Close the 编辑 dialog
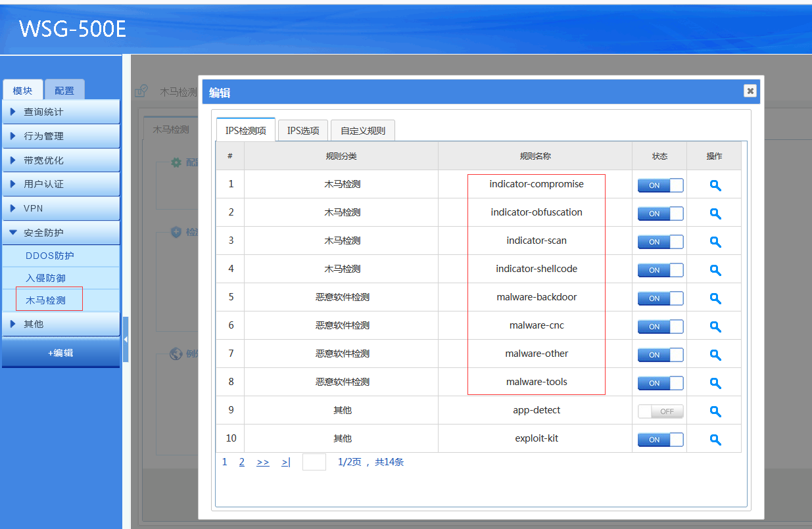 point(750,91)
